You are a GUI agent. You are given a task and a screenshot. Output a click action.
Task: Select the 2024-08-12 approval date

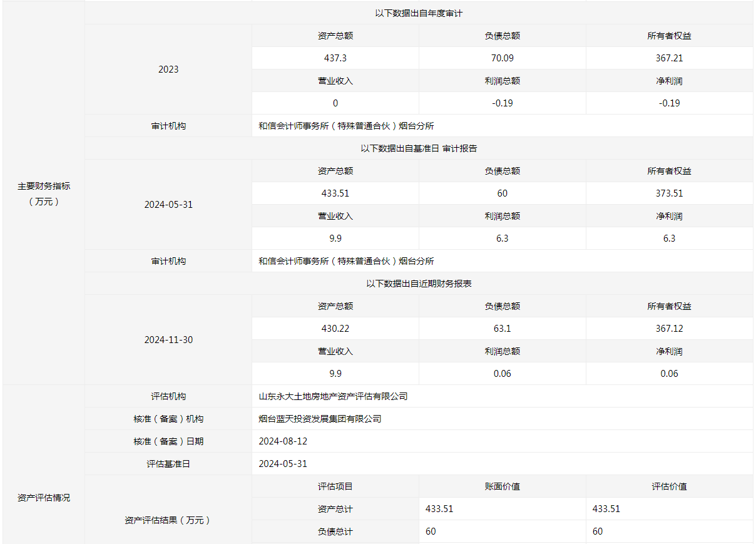click(283, 441)
